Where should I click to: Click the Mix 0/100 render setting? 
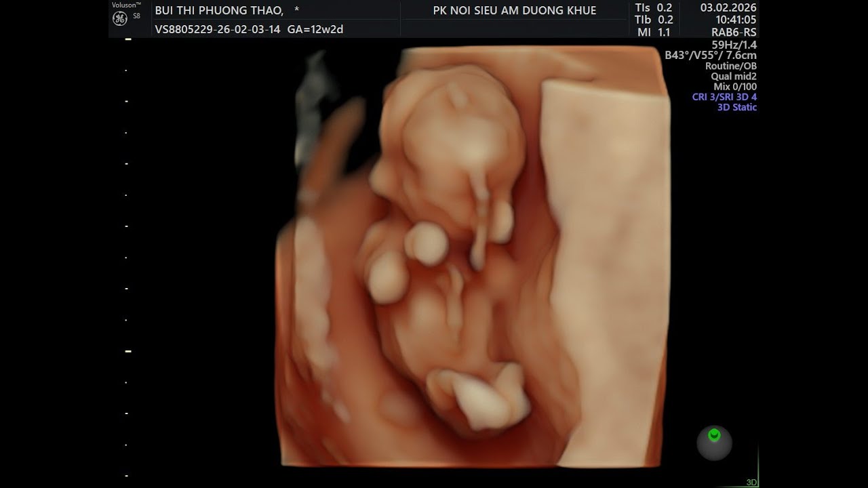(x=735, y=87)
